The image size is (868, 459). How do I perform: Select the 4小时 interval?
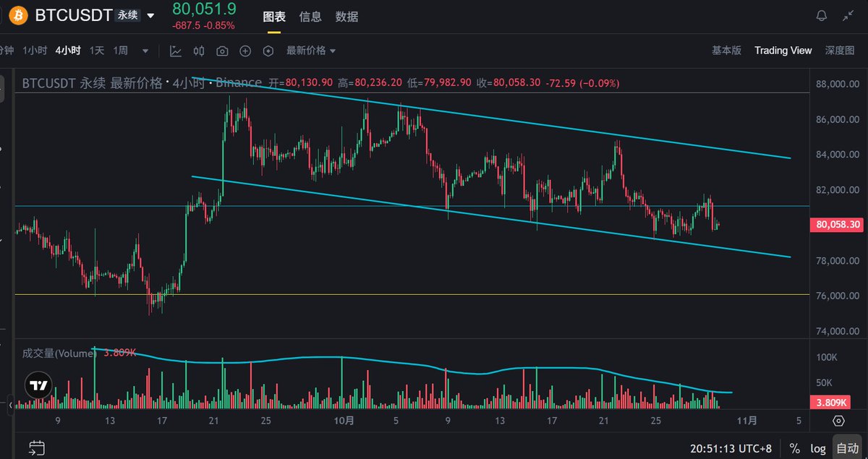[68, 51]
